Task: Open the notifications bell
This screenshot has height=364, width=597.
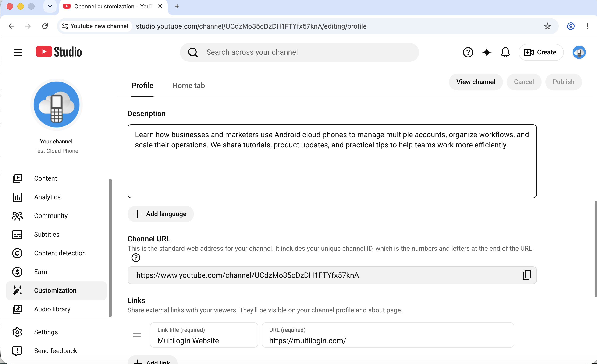Action: (505, 52)
